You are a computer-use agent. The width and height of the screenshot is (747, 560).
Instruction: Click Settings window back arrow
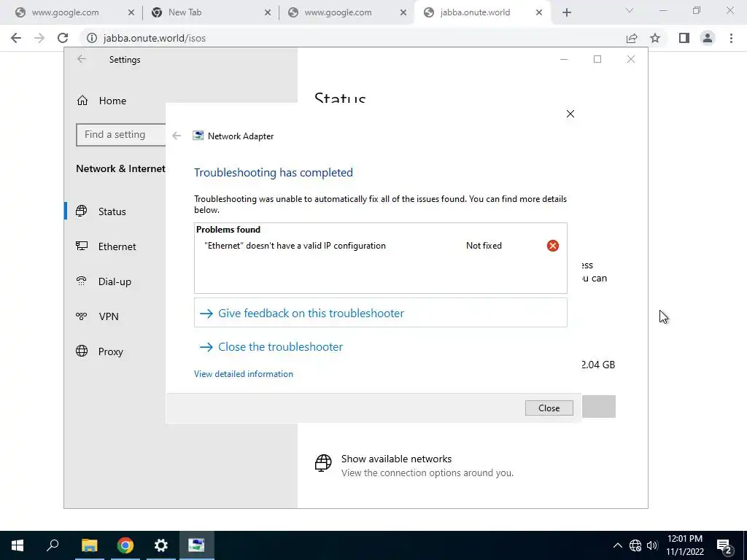[82, 59]
